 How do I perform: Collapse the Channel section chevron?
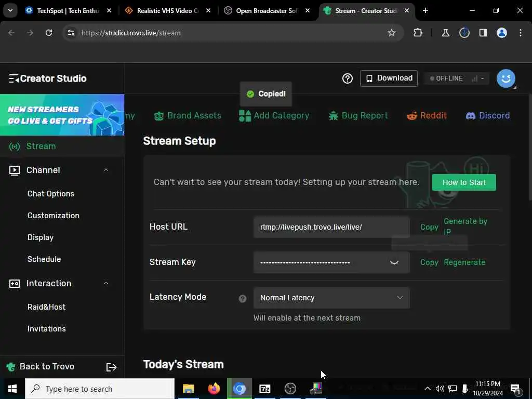106,170
